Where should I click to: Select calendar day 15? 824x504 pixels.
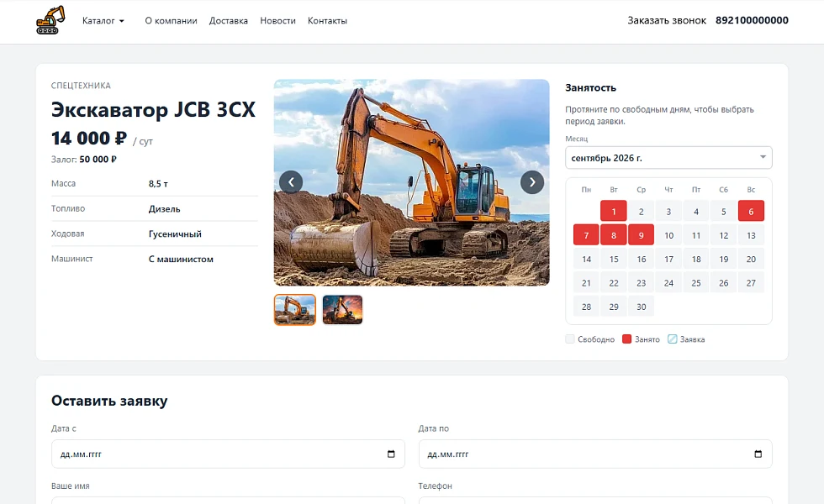614,259
